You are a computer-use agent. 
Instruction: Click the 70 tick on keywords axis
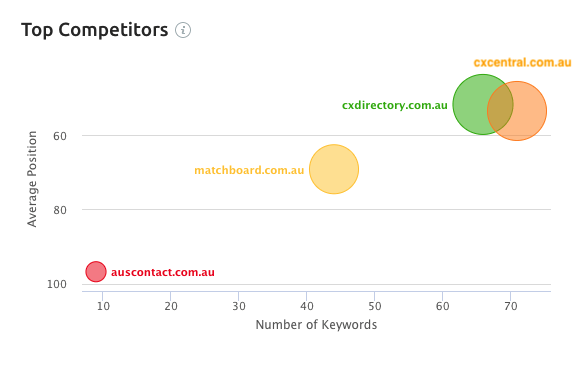[x=511, y=306]
